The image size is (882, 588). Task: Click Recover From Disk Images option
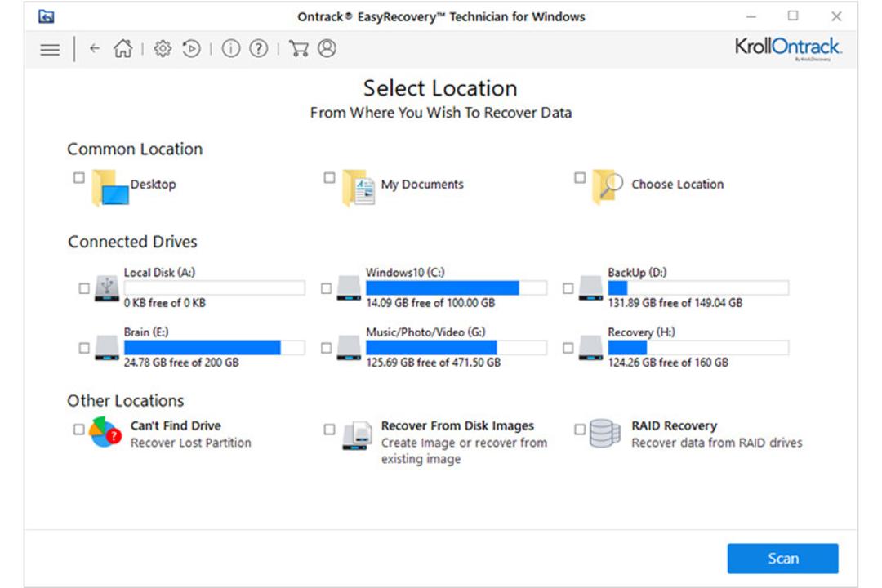[457, 426]
